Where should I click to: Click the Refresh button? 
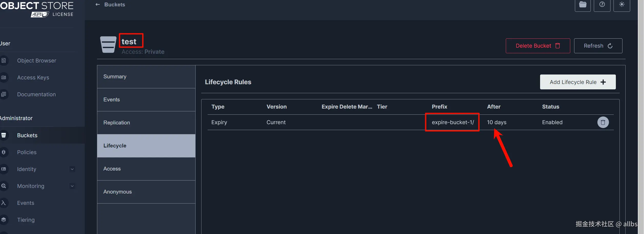pyautogui.click(x=598, y=46)
